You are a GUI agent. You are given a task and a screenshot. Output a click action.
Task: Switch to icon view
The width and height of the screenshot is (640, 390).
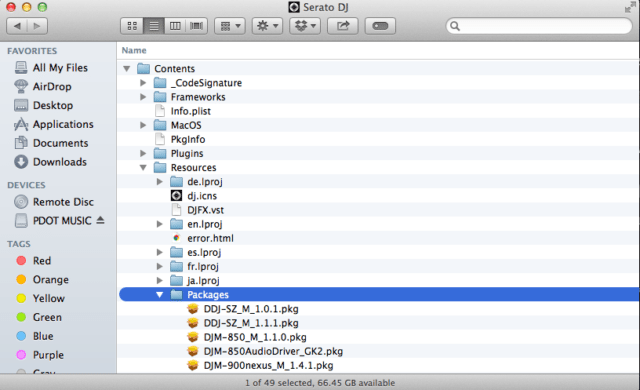coord(132,26)
